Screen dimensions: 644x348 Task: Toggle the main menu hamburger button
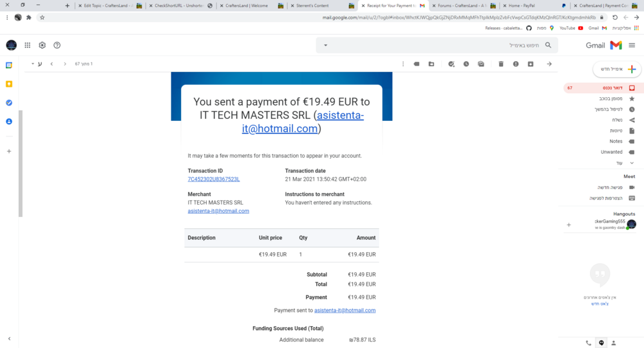pyautogui.click(x=632, y=45)
